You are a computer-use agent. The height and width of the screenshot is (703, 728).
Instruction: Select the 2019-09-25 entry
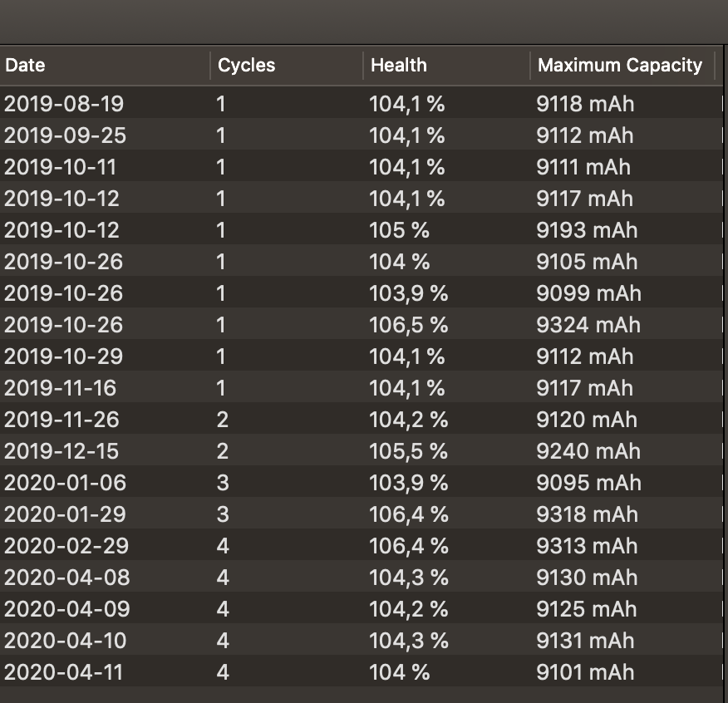[x=362, y=134]
